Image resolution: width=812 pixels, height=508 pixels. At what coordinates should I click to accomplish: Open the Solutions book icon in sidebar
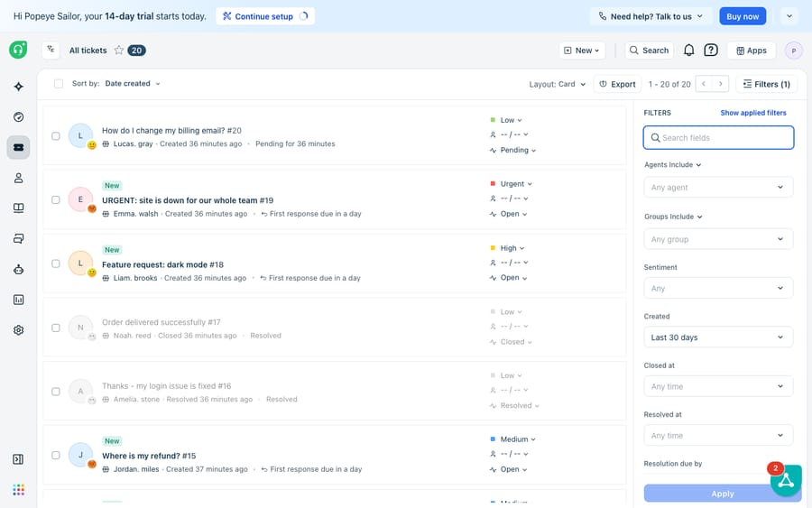point(19,208)
